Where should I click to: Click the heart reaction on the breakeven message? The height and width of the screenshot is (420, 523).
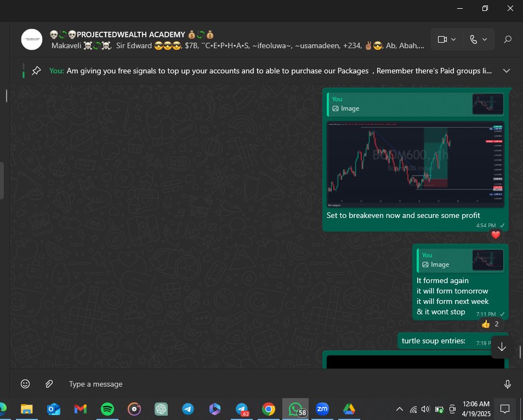tap(495, 234)
